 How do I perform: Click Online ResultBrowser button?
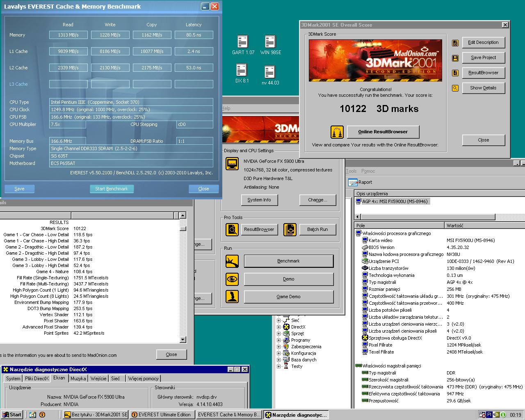pyautogui.click(x=383, y=132)
